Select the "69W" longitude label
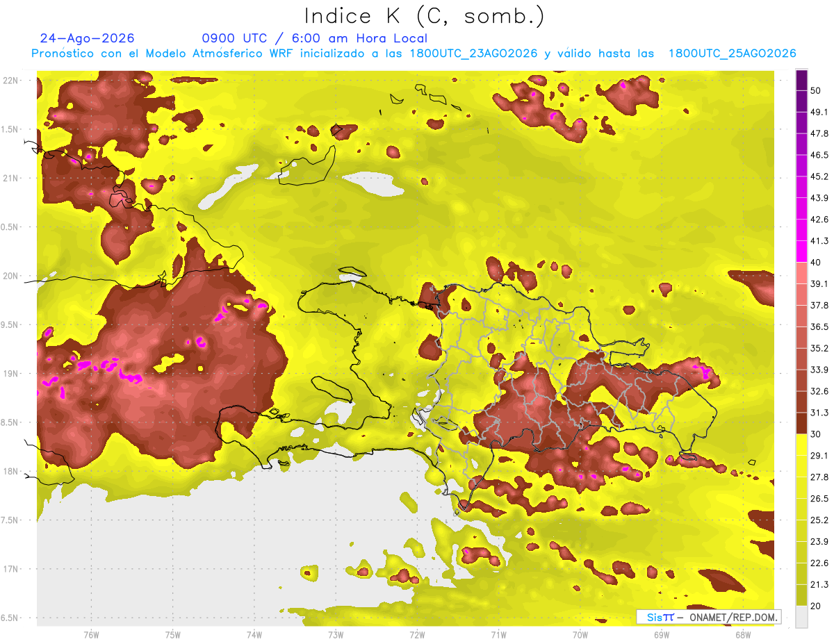Viewport: 834px width, 644px height. [x=662, y=634]
